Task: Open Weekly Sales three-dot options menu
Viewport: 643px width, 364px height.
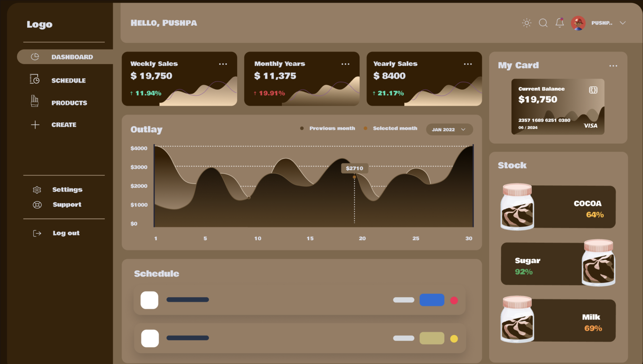Action: click(x=223, y=64)
